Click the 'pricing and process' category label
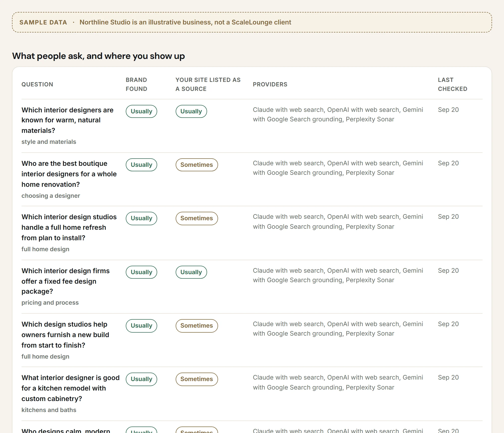This screenshot has height=433, width=504. (x=50, y=303)
